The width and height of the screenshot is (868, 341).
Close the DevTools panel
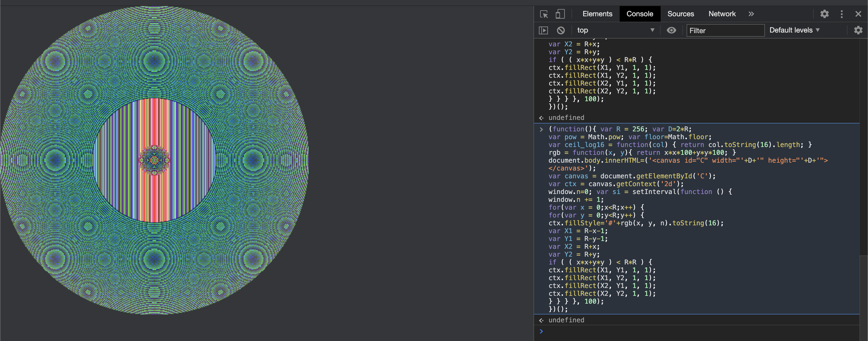[x=858, y=14]
